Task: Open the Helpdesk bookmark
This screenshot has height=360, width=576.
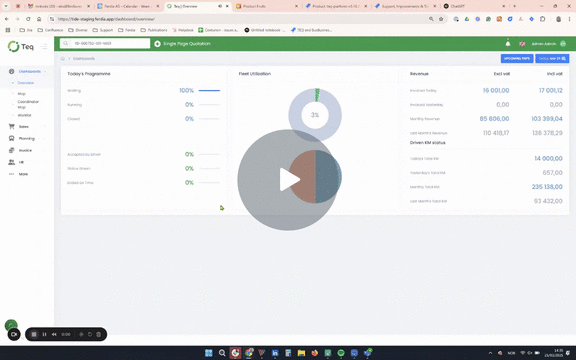Action: point(183,30)
